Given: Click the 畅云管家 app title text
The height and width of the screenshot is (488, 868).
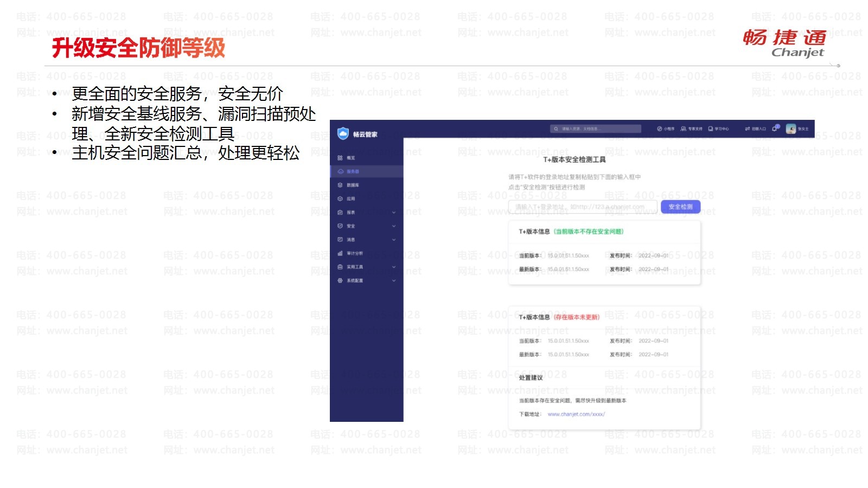Looking at the screenshot, I should 365,134.
